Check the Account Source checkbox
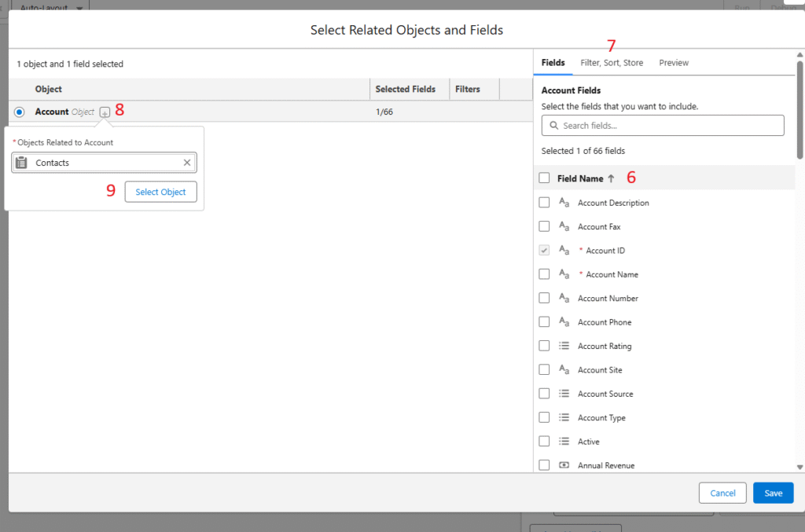Screen dimensions: 805x532 [x=544, y=394]
